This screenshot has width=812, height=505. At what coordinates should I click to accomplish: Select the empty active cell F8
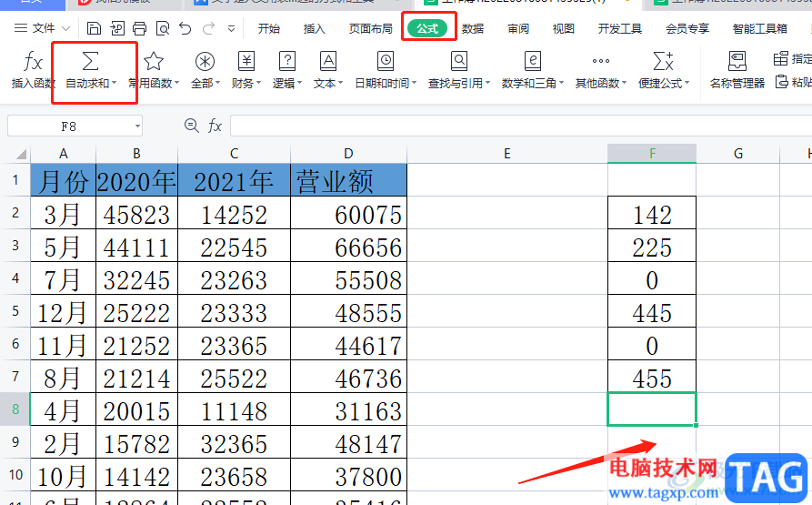(652, 409)
